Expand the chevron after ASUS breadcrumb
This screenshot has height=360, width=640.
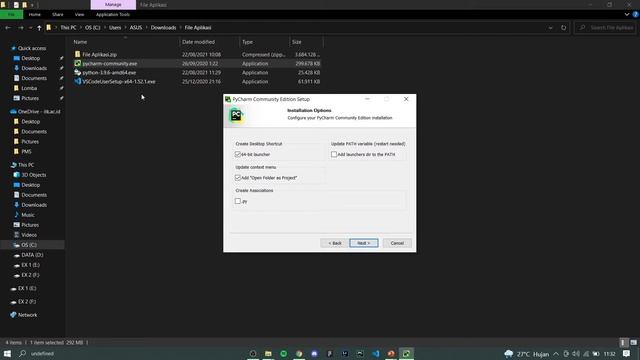[x=147, y=28]
